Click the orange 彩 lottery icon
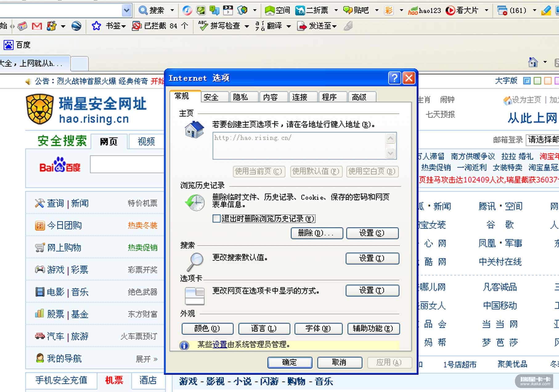Image resolution: width=559 pixels, height=392 pixels. (x=389, y=10)
